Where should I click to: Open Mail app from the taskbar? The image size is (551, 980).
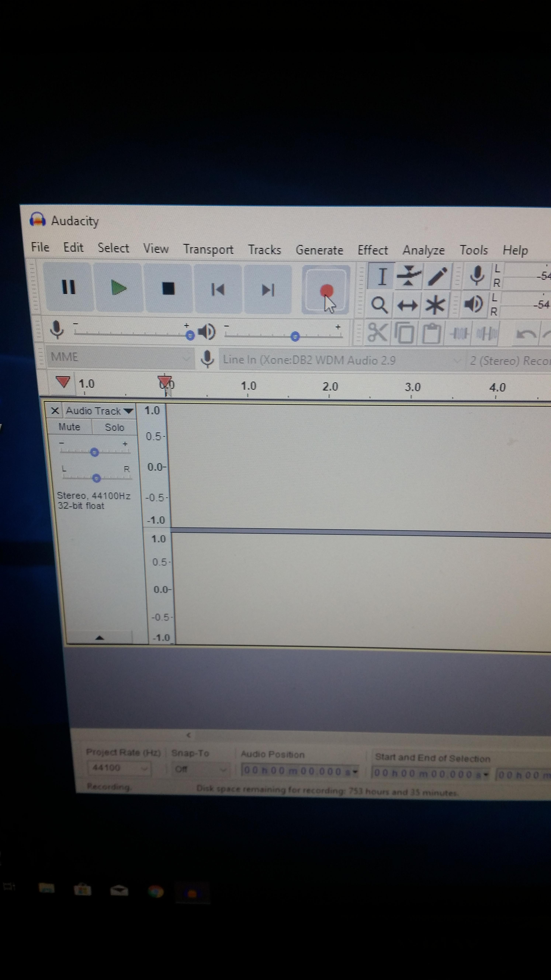coord(119,891)
